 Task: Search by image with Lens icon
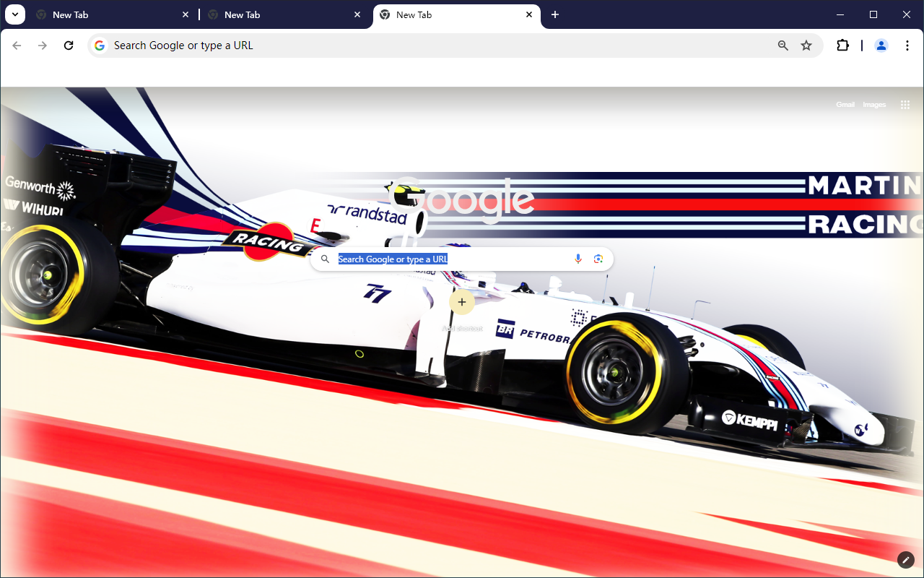(x=598, y=259)
